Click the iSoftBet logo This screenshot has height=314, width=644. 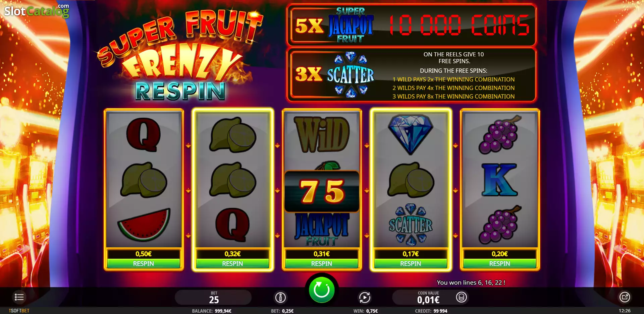[x=19, y=311]
